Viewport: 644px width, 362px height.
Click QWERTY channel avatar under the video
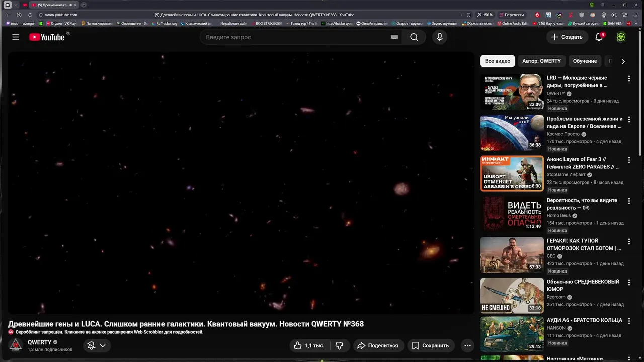click(x=16, y=345)
